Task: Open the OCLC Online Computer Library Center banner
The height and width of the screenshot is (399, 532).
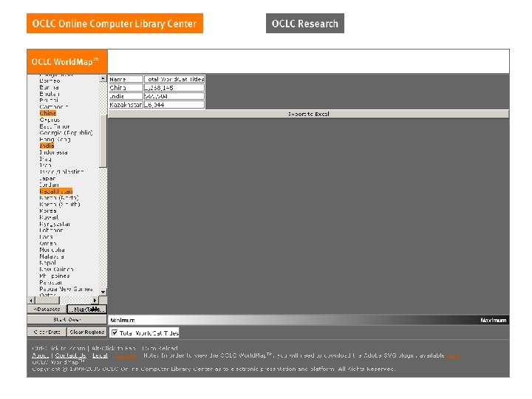Action: tap(115, 24)
